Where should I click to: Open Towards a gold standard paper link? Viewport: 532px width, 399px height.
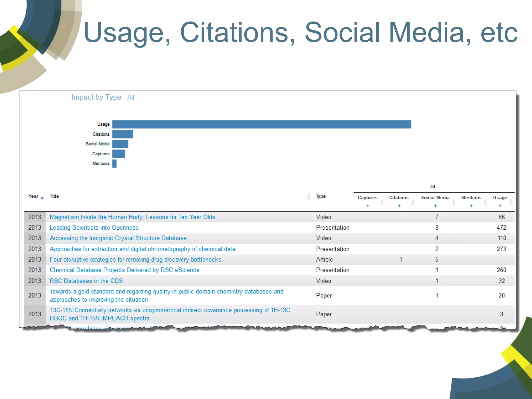coord(167,296)
